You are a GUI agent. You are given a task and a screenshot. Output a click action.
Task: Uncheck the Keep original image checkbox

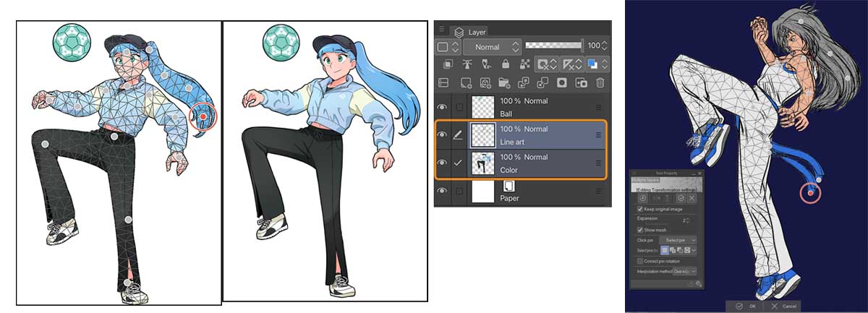(640, 209)
